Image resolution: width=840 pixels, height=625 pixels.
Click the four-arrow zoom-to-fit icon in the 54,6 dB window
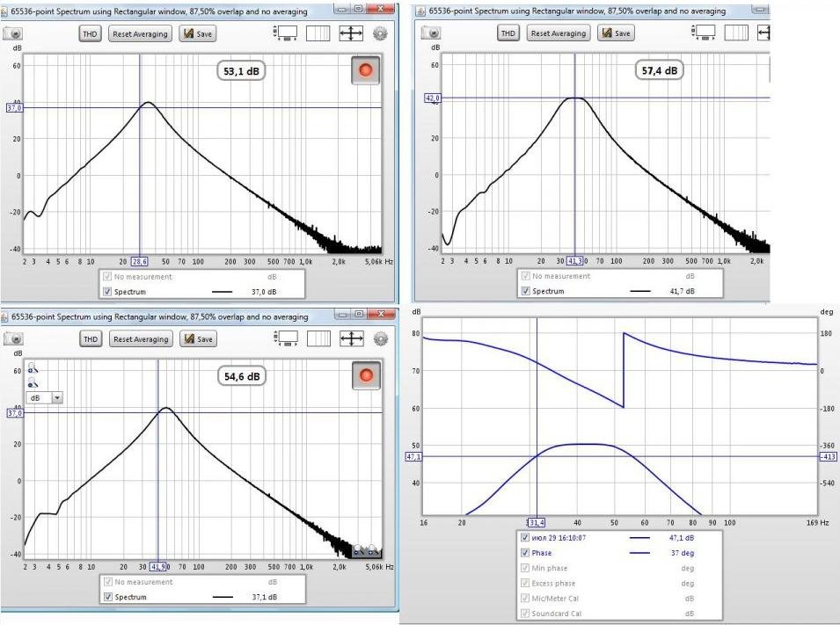click(x=352, y=338)
